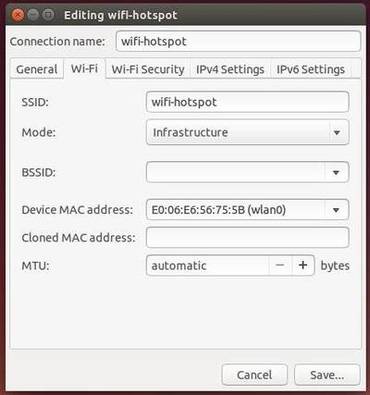Focus the empty BSSID text entry

pyautogui.click(x=235, y=172)
